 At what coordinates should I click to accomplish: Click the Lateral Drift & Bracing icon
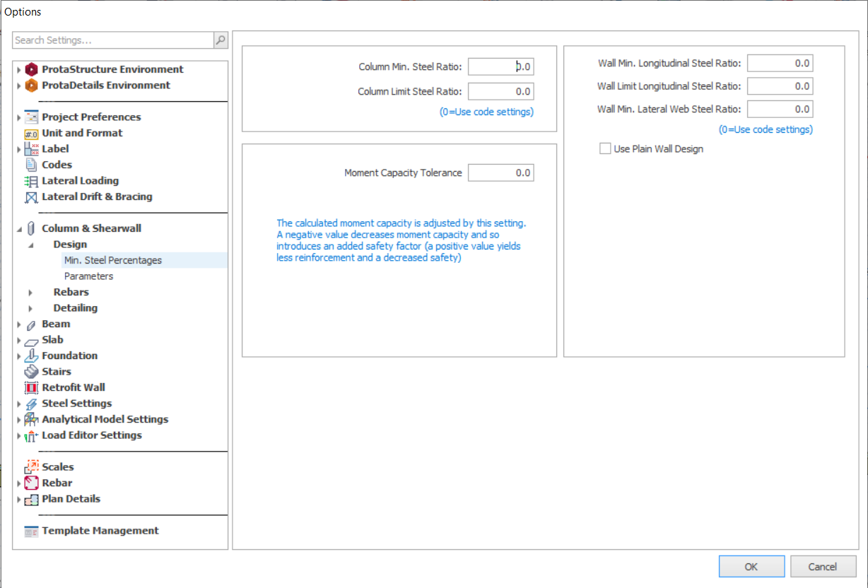[31, 197]
